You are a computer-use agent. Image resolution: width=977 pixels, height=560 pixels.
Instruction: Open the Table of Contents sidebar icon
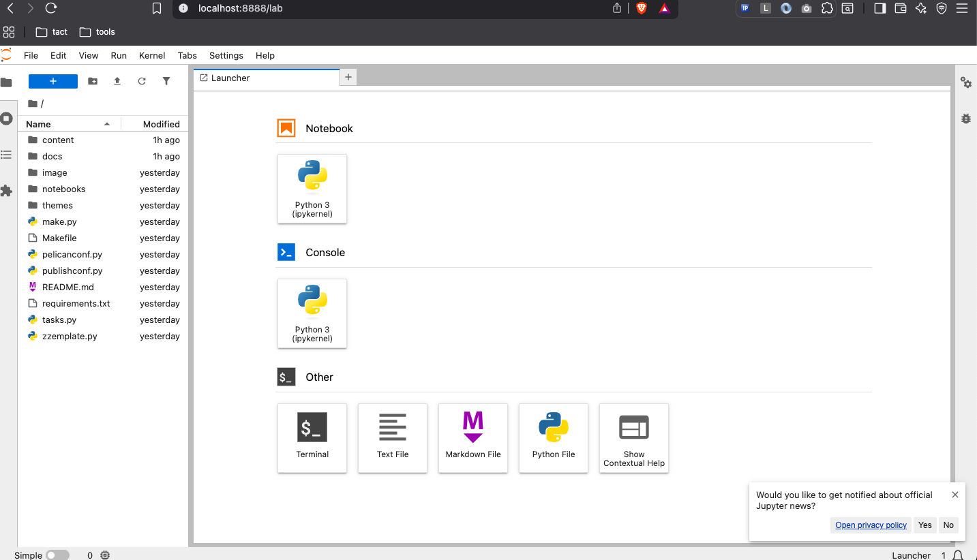(7, 155)
